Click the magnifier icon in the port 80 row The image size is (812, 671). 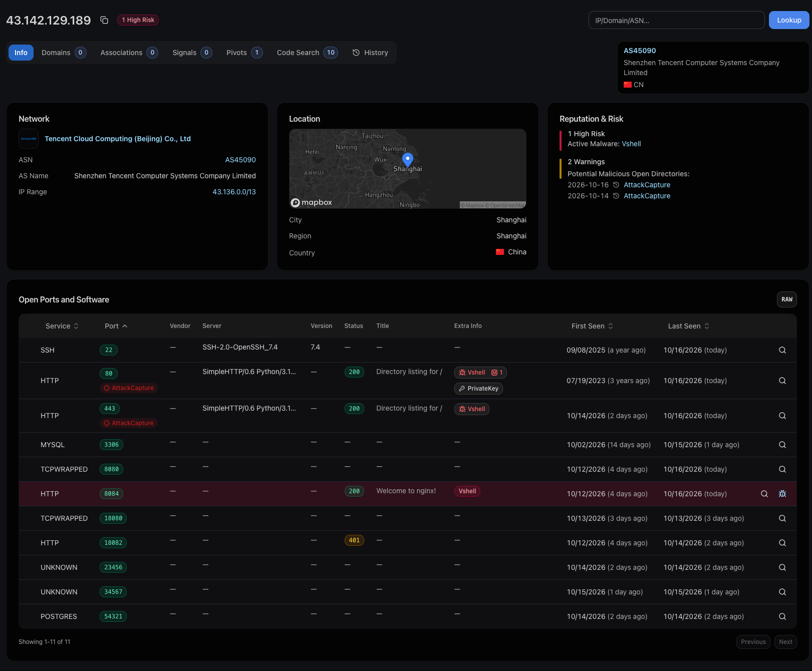(x=782, y=381)
